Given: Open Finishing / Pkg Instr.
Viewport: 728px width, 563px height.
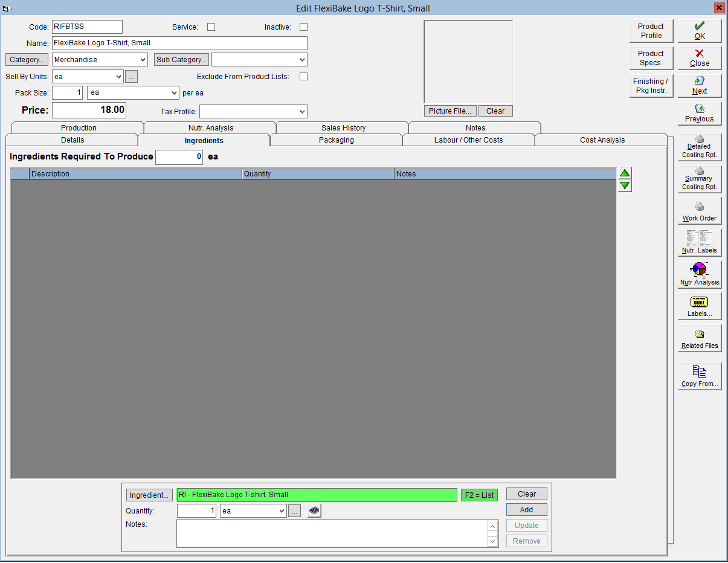Looking at the screenshot, I should 651,86.
